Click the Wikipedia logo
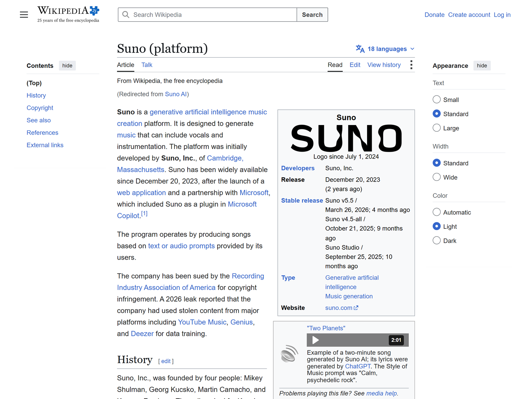Screen dimensions: 532x399 68,14
